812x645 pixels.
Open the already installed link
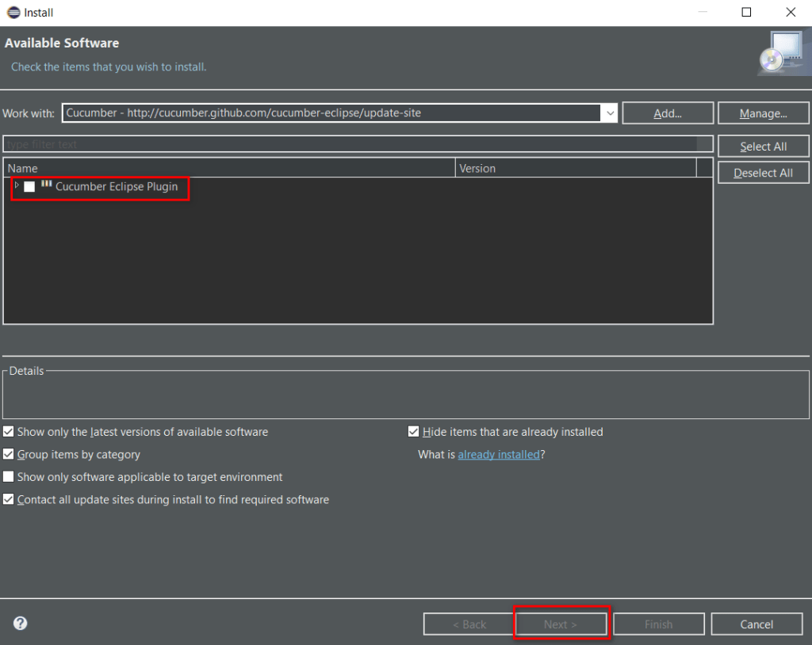(x=498, y=455)
